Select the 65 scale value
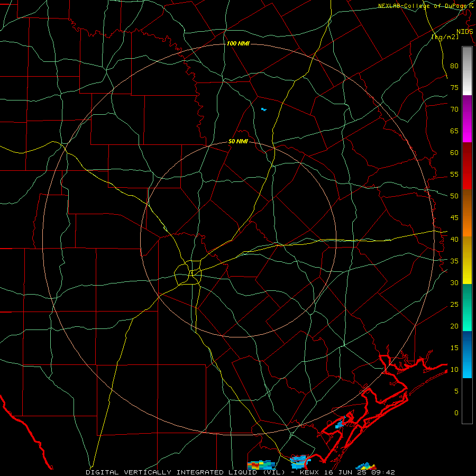Screen dimensions: 476x476 click(x=454, y=131)
